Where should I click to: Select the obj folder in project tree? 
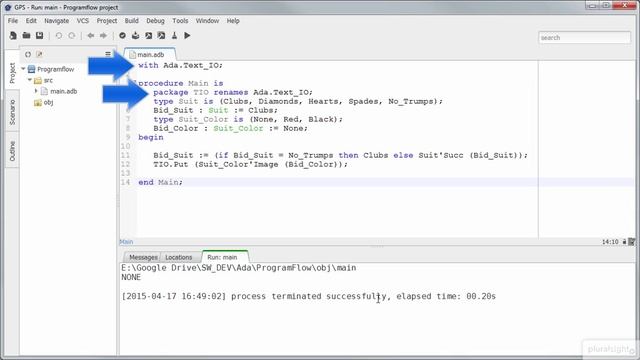(x=48, y=102)
